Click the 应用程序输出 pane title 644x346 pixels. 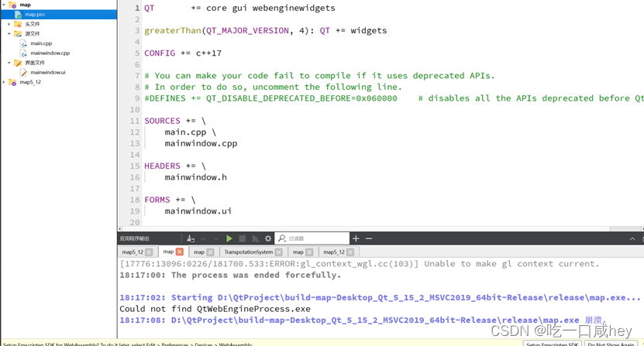[x=135, y=238]
